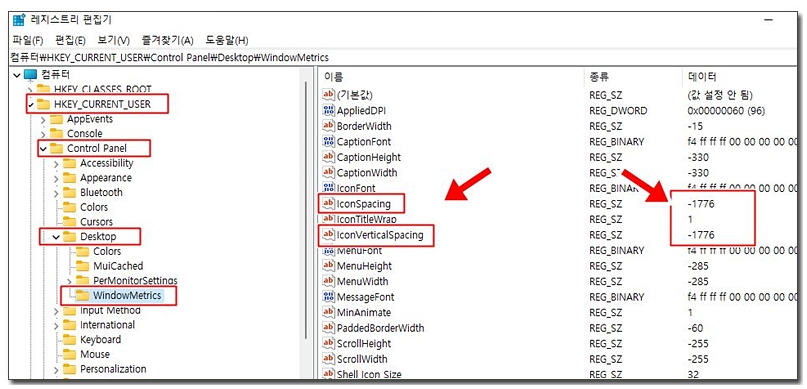Select the Shell Icon Size value
Screen dimensions: 807x389
pyautogui.click(x=369, y=375)
